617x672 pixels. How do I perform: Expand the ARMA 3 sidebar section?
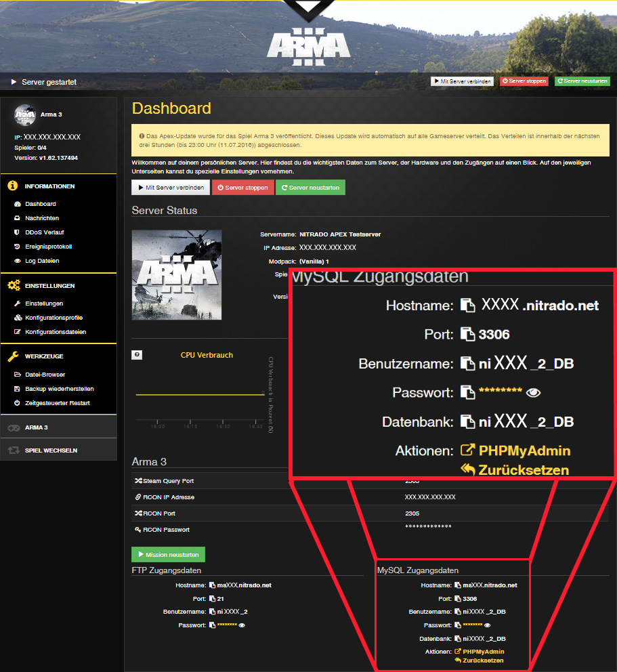[59, 427]
